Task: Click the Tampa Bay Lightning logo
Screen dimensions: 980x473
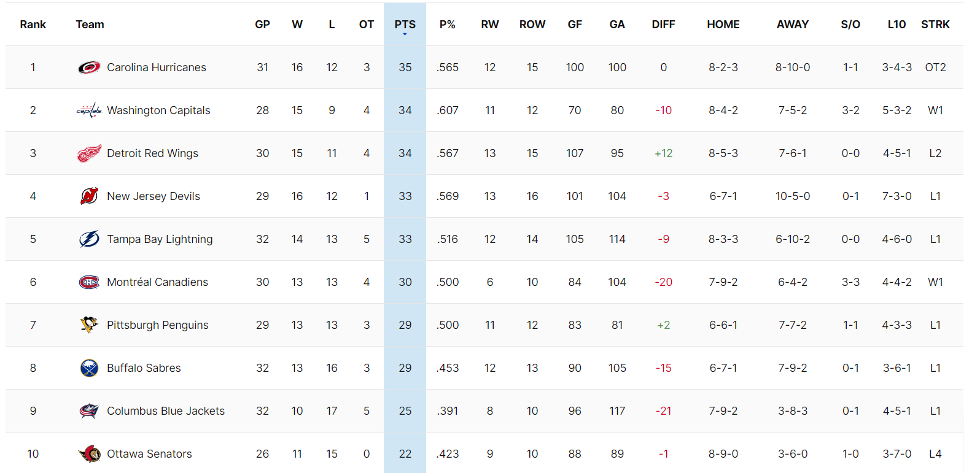Action: pyautogui.click(x=89, y=239)
